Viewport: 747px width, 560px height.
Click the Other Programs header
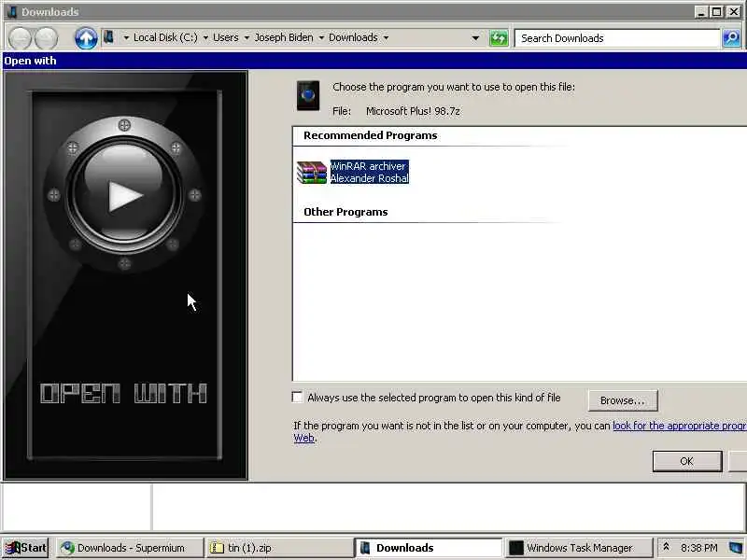pyautogui.click(x=345, y=212)
